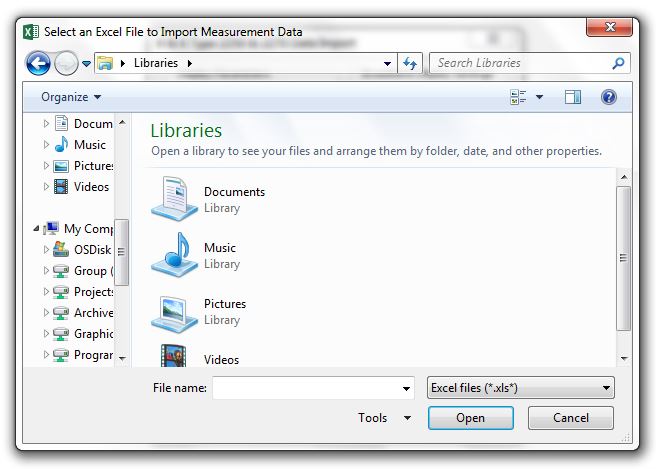This screenshot has width=656, height=469.
Task: Toggle the preview pane icon
Action: (x=572, y=97)
